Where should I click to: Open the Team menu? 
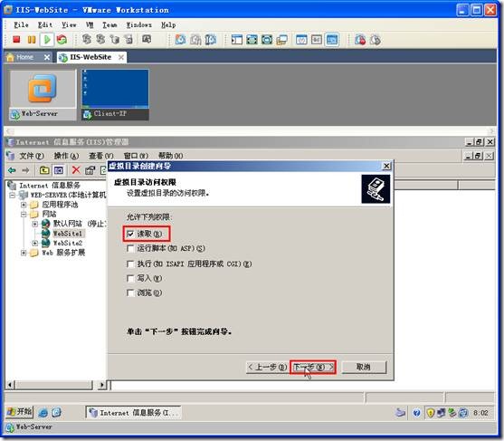[109, 24]
